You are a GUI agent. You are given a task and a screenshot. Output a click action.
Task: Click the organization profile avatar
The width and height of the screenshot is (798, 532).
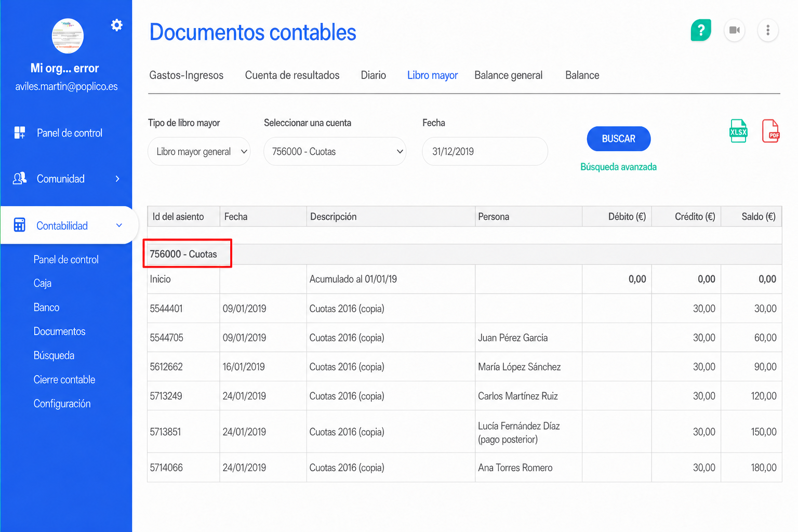pos(68,36)
